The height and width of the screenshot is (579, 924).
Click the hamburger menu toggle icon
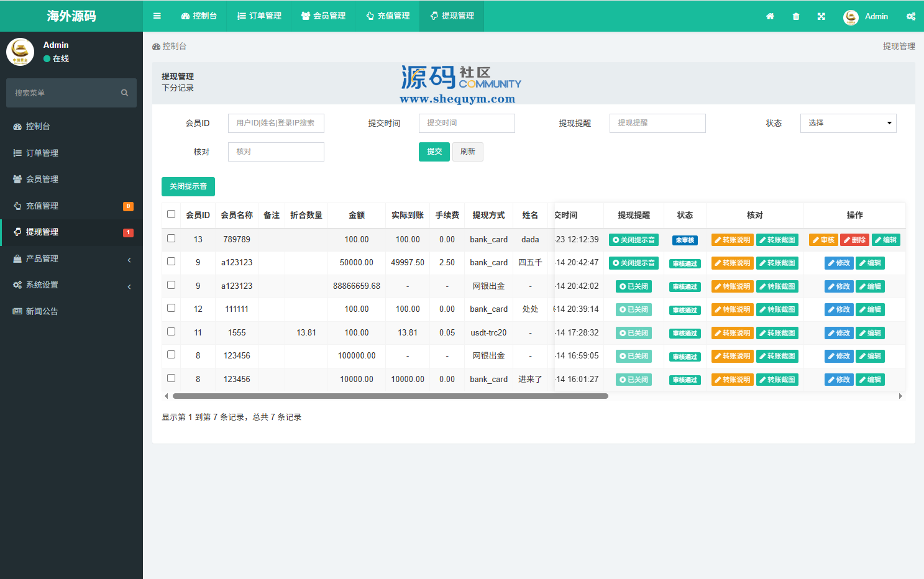tap(157, 16)
